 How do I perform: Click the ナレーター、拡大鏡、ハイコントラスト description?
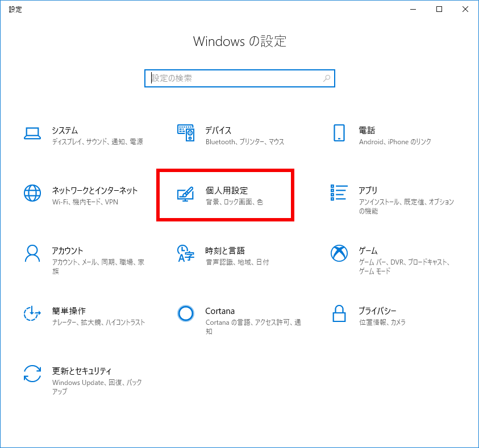pos(99,322)
